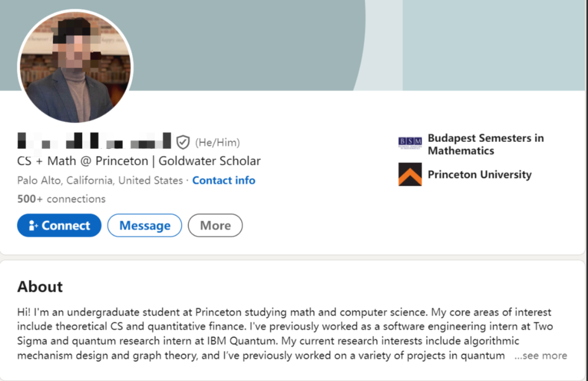Open the circular profile photo
The height and width of the screenshot is (381, 588).
pos(75,66)
